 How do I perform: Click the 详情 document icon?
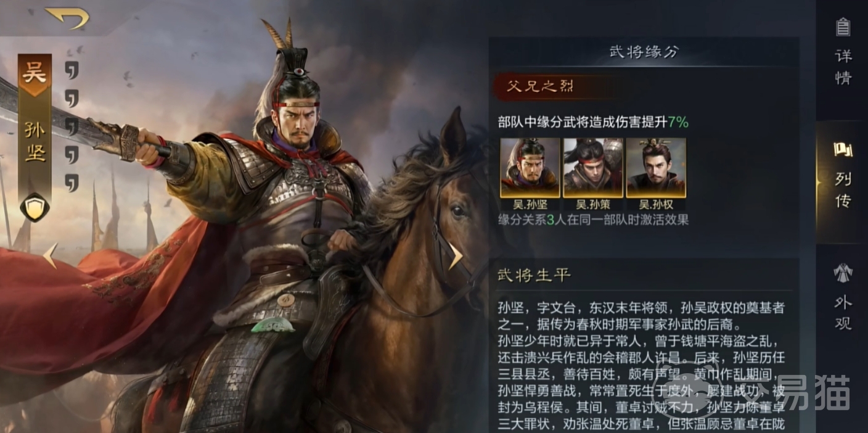tap(843, 27)
